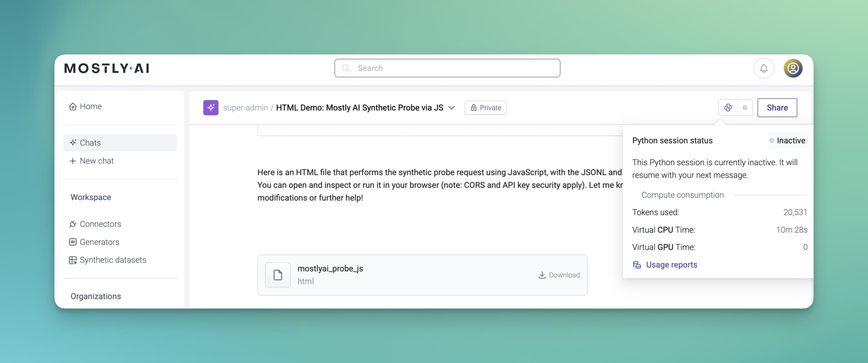Click the Home icon in sidebar

coord(73,106)
